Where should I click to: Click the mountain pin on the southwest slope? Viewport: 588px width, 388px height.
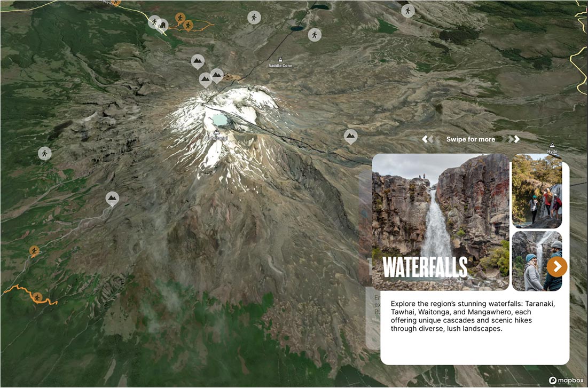[x=112, y=199]
